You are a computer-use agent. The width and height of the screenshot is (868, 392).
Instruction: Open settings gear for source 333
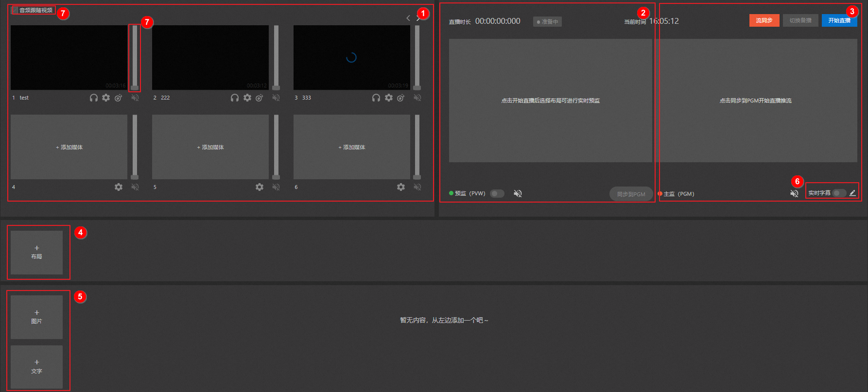[x=389, y=98]
